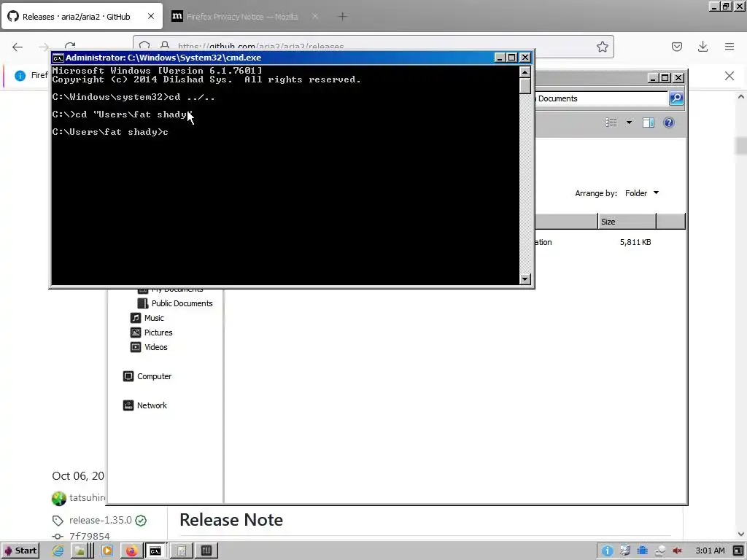Select the Releases aria2/aria2 GitHub tab
The width and height of the screenshot is (747, 560).
point(76,17)
